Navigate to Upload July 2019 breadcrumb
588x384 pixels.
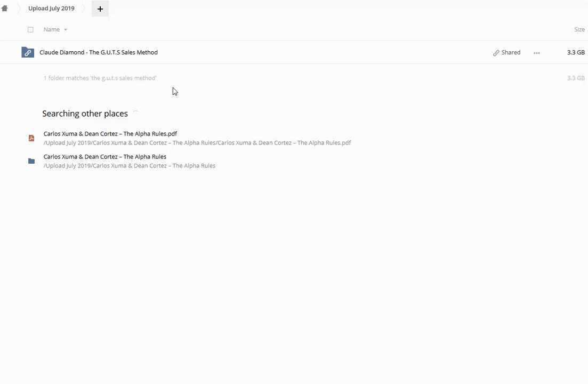click(51, 9)
